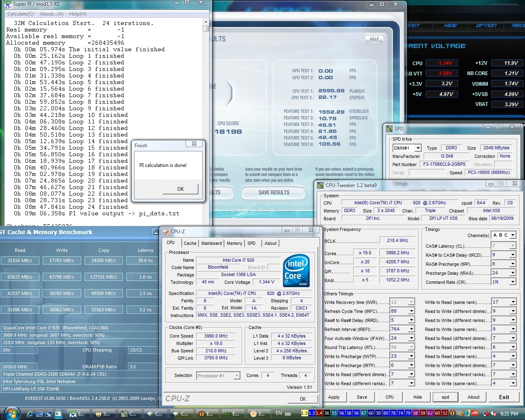Click the About button in CPU-Tweaker

pos(473,397)
